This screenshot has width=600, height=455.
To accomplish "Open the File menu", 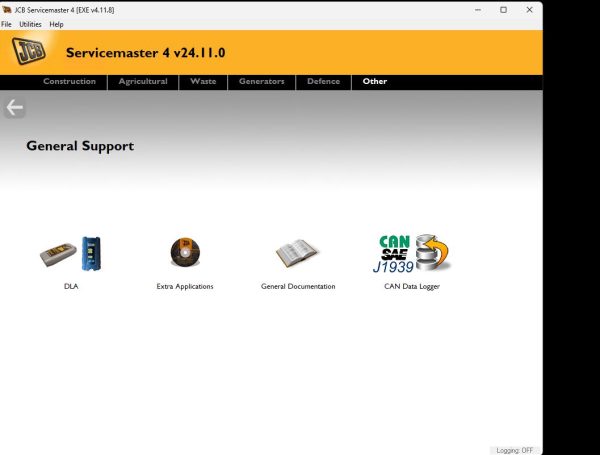I will [x=6, y=24].
